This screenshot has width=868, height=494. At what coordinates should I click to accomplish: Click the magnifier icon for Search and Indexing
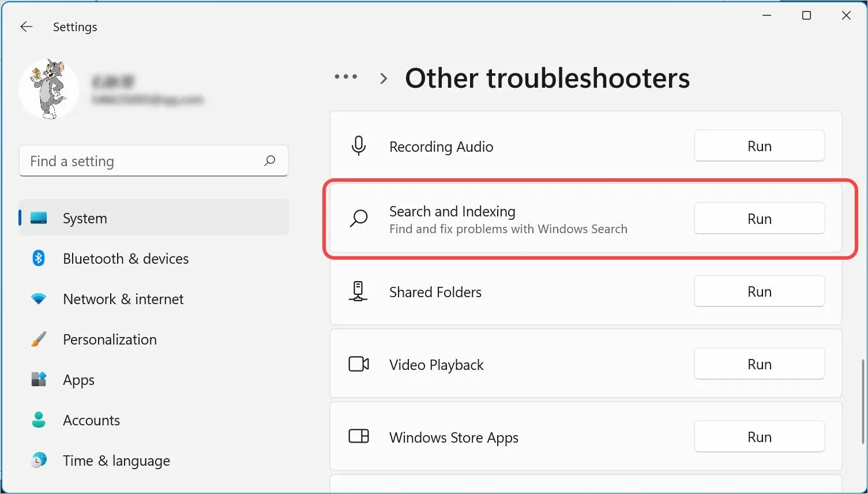pyautogui.click(x=359, y=219)
